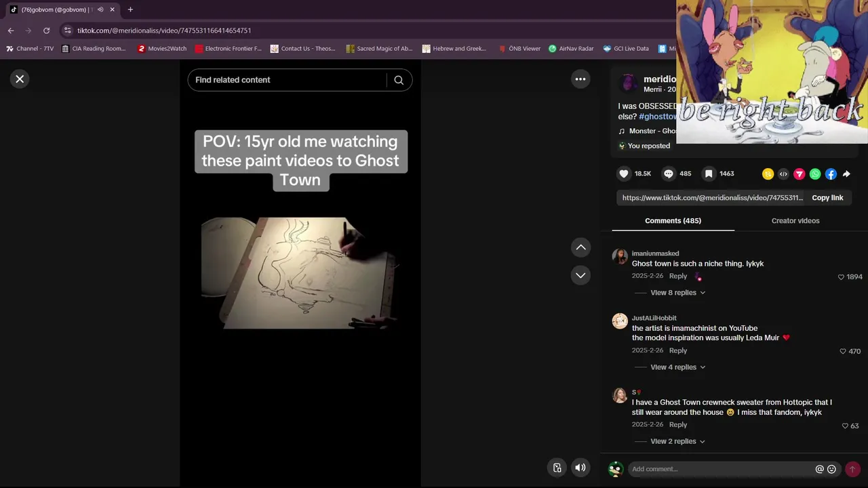The height and width of the screenshot is (488, 868).
Task: Like the comment with 63 likes
Action: [845, 426]
